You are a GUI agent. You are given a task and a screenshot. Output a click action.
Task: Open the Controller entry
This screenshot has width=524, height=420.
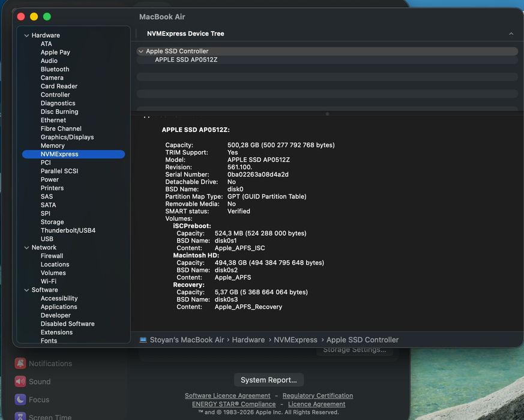55,95
